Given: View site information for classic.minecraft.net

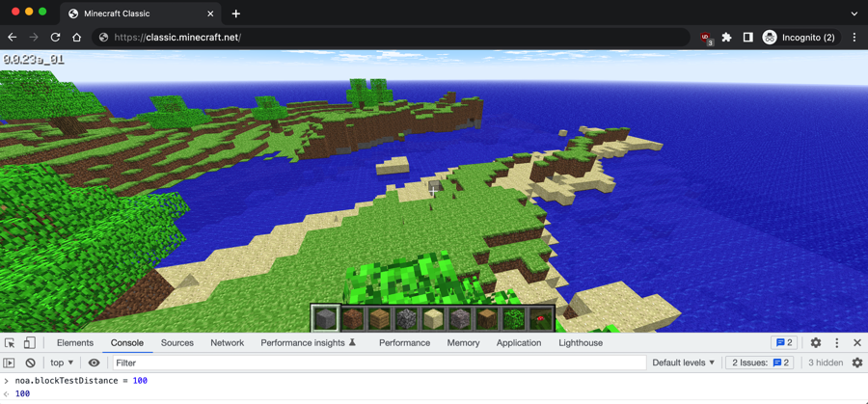Looking at the screenshot, I should point(103,37).
